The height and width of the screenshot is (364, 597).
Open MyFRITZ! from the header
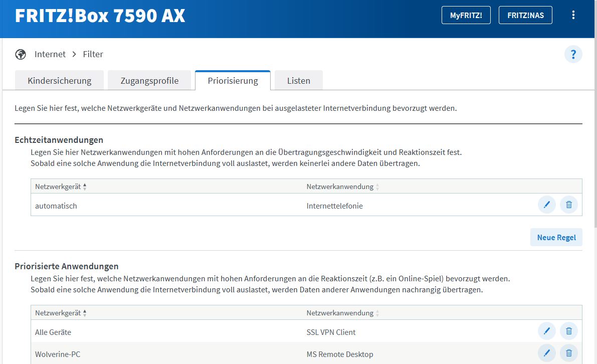pyautogui.click(x=466, y=15)
